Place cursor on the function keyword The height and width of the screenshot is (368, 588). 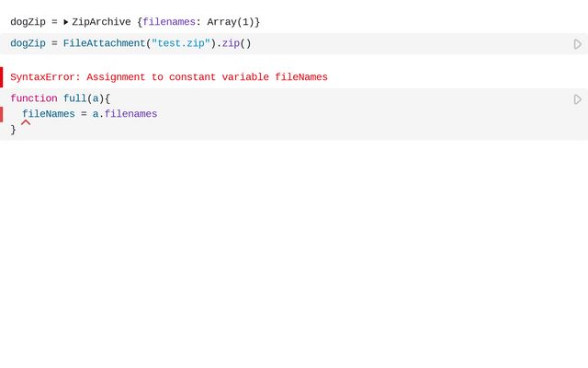(33, 98)
